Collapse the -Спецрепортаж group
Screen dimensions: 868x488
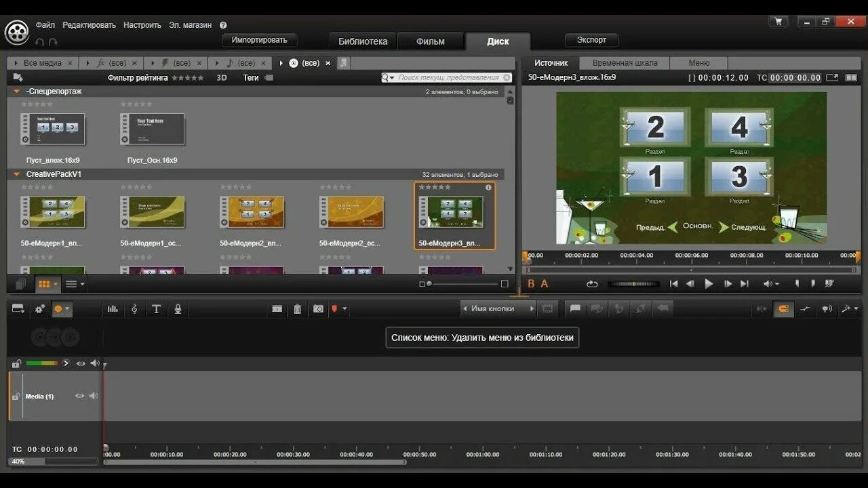(x=17, y=91)
